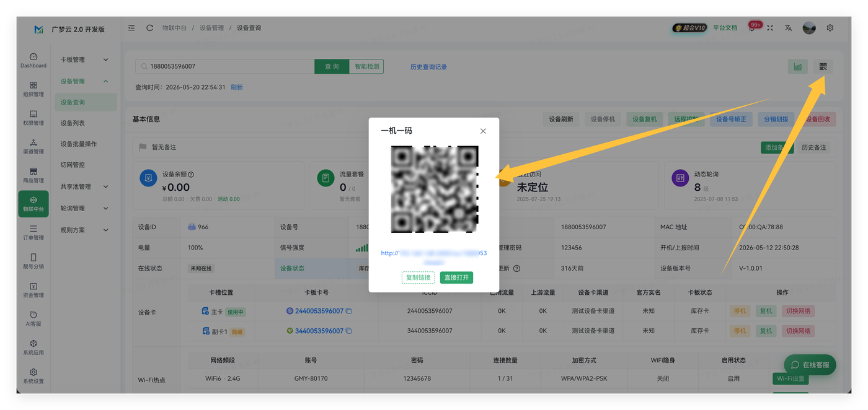Open 渠道管理 in the sidebar

(33, 146)
